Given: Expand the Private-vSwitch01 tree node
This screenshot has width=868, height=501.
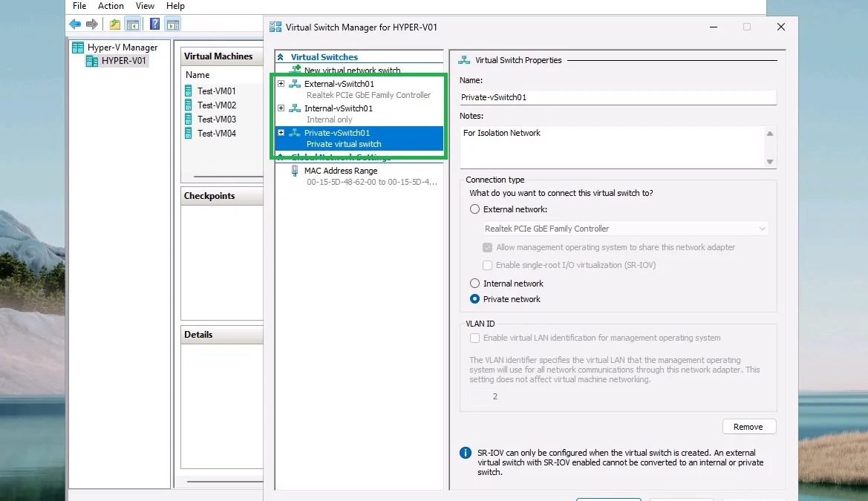Looking at the screenshot, I should [x=281, y=132].
